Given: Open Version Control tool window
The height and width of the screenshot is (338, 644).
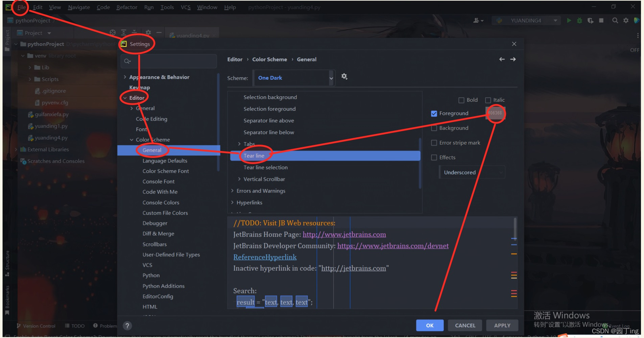Looking at the screenshot, I should [36, 326].
